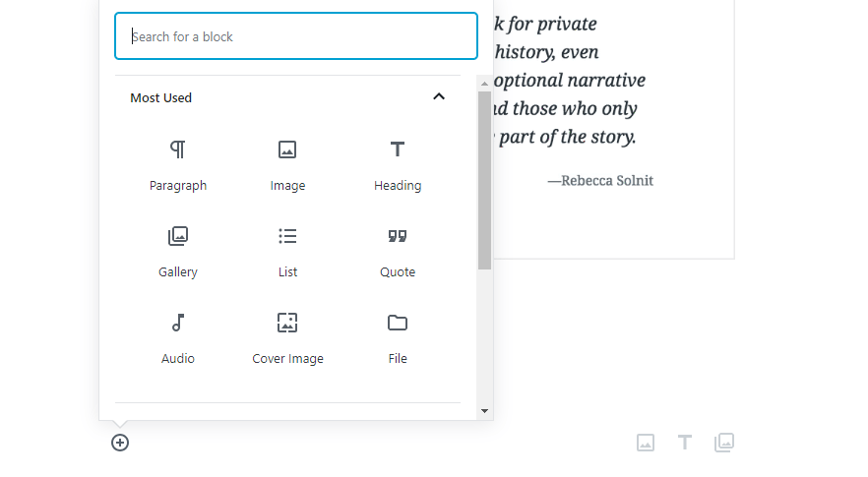Click the Most Used section title
Screen dimensions: 868x477
161,97
